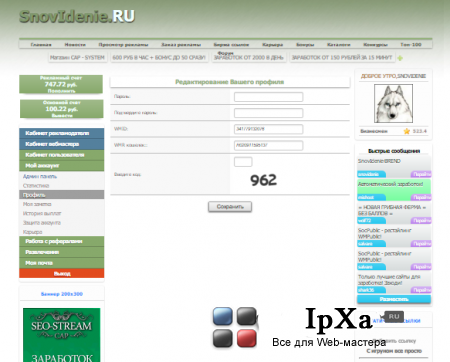
Task: Open the Бонусы menu item
Action: 305,44
